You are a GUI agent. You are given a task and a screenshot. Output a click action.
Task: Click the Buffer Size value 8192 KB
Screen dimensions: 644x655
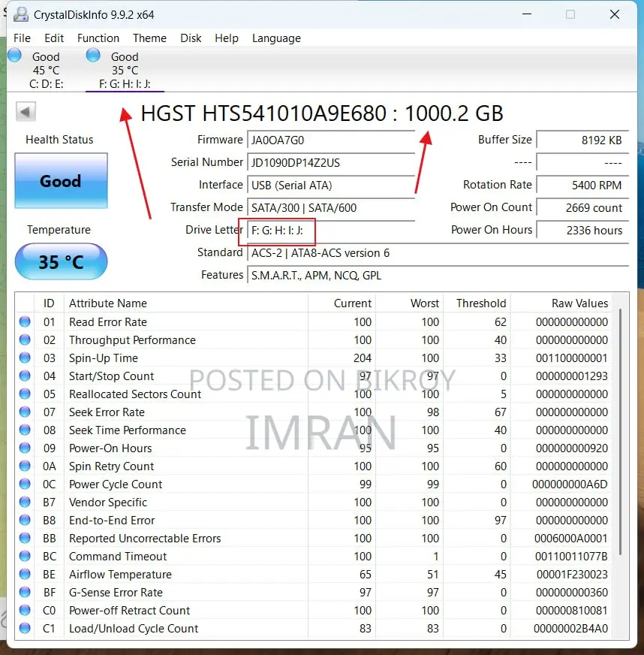point(582,140)
